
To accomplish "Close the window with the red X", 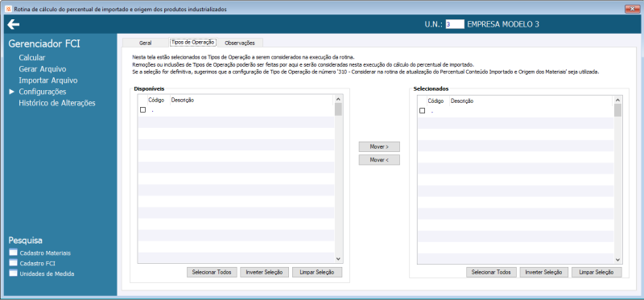I will (633, 9).
